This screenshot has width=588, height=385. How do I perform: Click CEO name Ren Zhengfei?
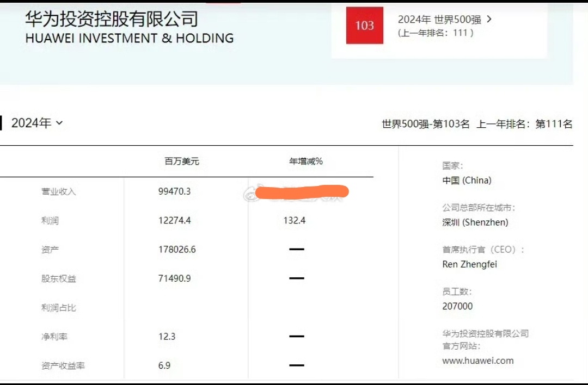[x=469, y=264]
